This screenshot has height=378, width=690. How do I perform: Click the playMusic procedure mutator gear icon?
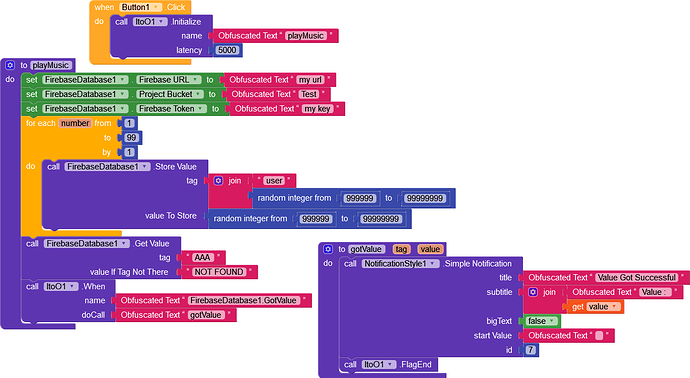coord(10,65)
